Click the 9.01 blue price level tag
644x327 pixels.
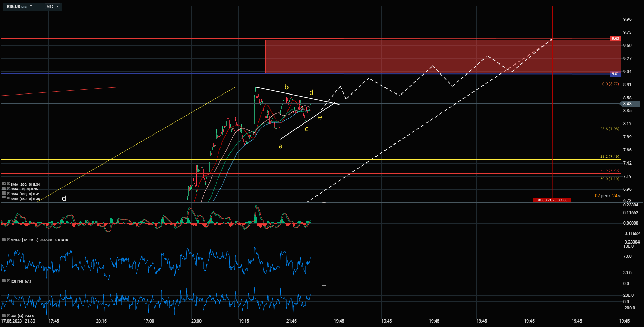(x=615, y=73)
